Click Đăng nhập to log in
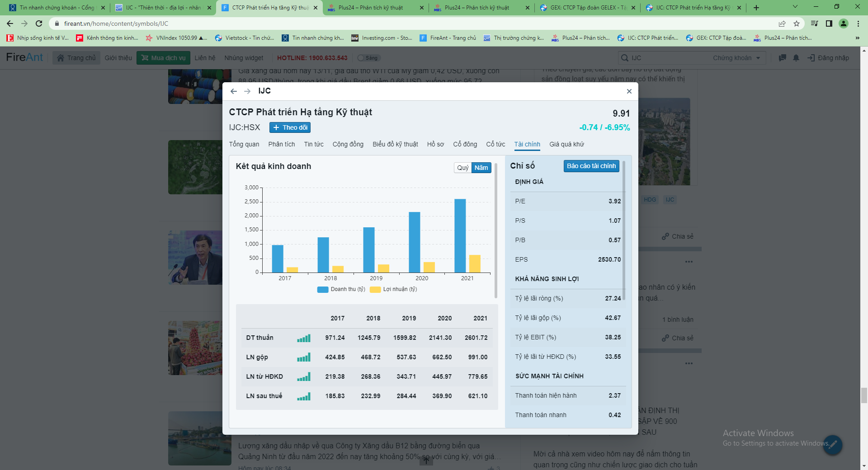Image resolution: width=868 pixels, height=470 pixels. [828, 58]
